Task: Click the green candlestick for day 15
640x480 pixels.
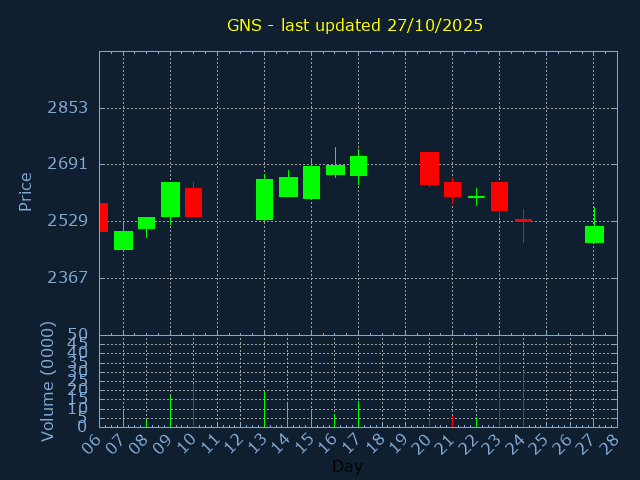Action: [x=311, y=182]
